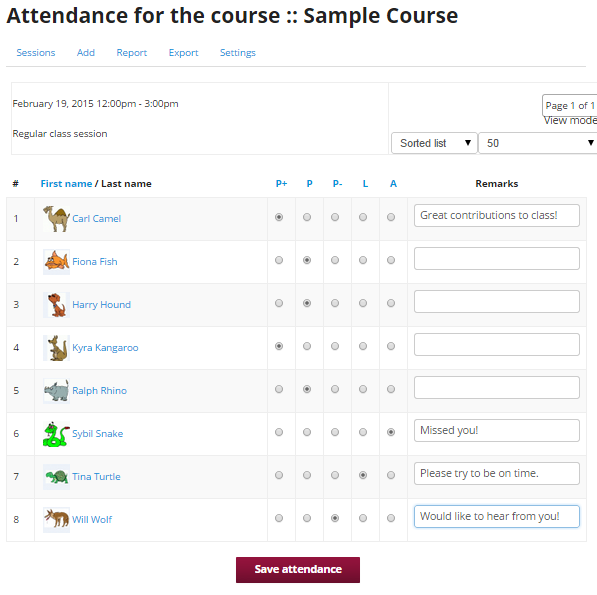
Task: Open the Sorted list view mode dropdown
Action: [x=434, y=143]
